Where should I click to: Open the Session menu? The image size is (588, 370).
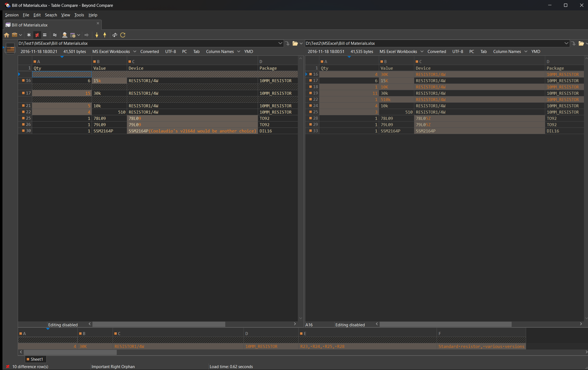pos(12,15)
